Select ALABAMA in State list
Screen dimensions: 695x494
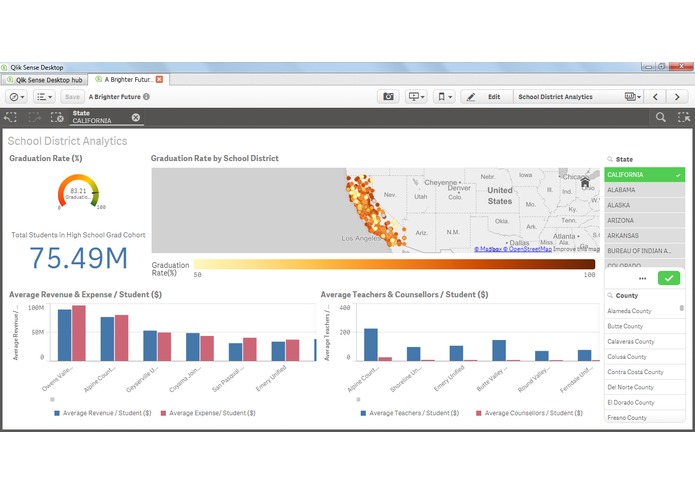pyautogui.click(x=644, y=190)
